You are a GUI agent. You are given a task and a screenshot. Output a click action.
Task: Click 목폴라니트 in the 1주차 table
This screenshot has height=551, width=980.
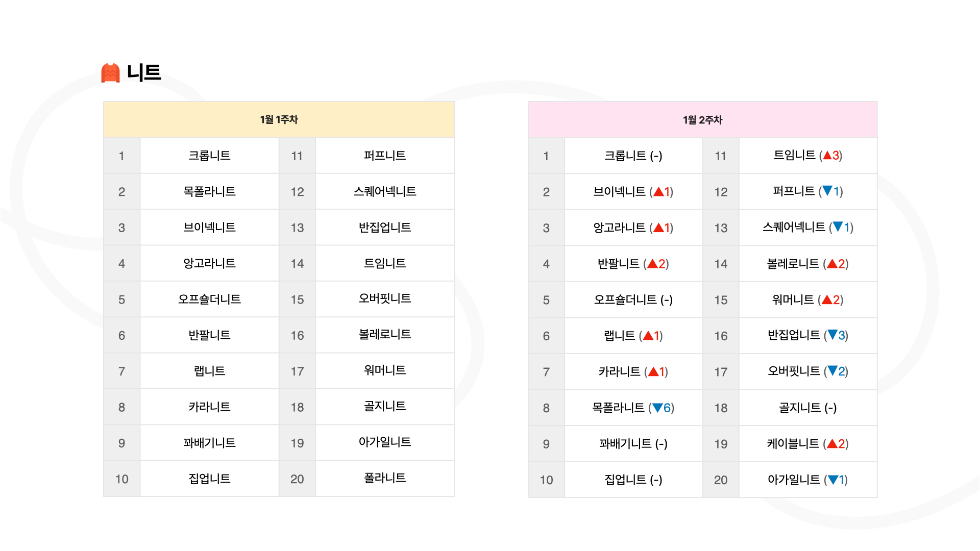coord(209,191)
